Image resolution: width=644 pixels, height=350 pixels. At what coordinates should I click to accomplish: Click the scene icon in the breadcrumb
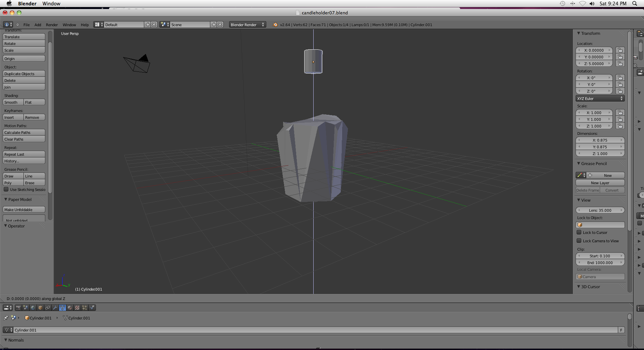coord(14,318)
